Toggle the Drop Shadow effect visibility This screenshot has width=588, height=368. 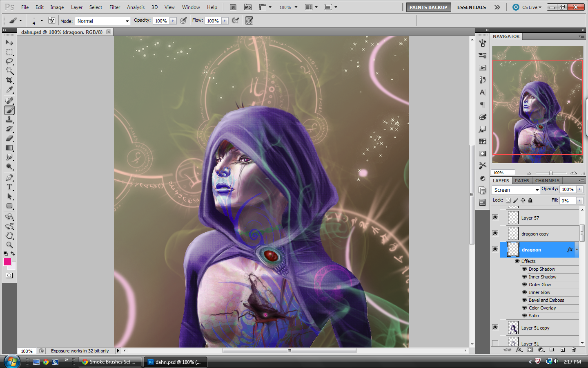click(525, 269)
